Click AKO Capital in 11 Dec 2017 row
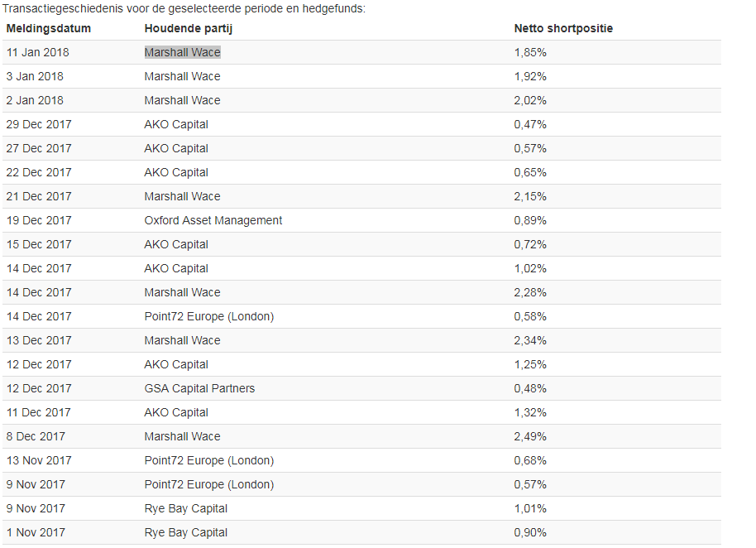 coord(176,412)
